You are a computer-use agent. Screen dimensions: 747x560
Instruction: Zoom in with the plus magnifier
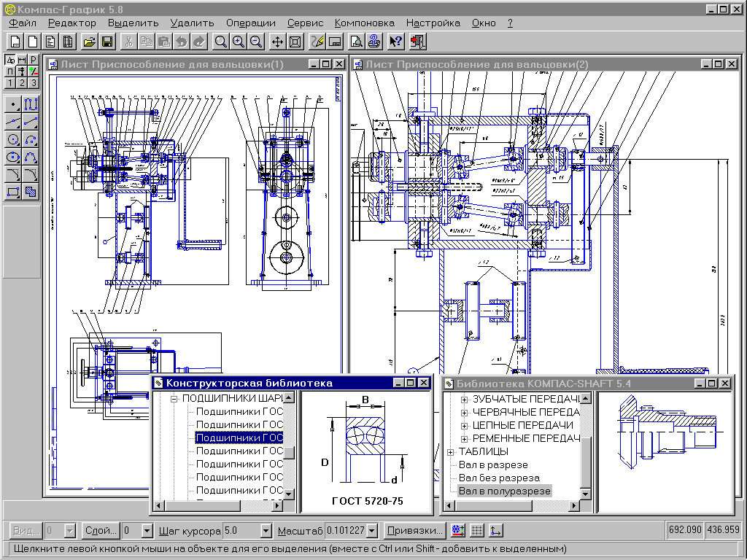(x=239, y=42)
